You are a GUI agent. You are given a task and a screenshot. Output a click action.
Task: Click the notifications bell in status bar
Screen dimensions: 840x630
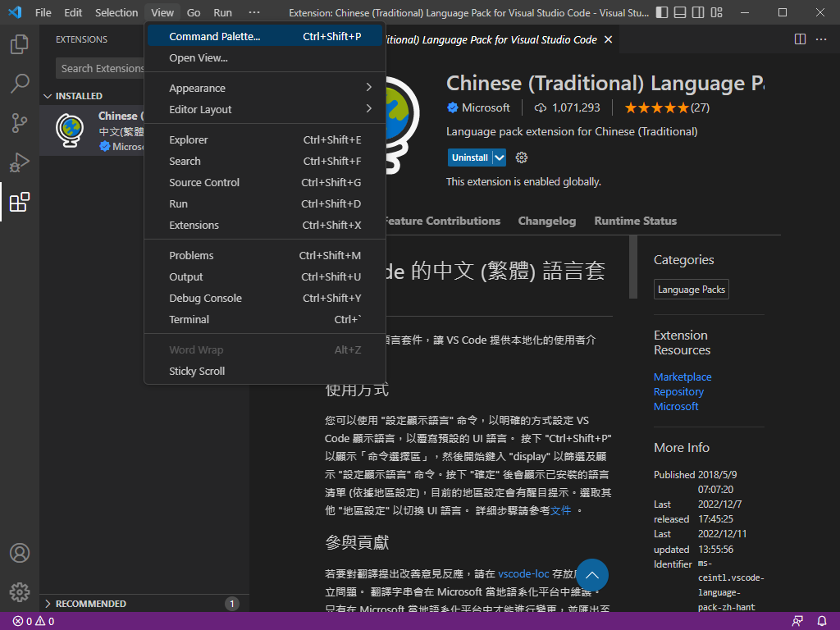click(x=822, y=622)
